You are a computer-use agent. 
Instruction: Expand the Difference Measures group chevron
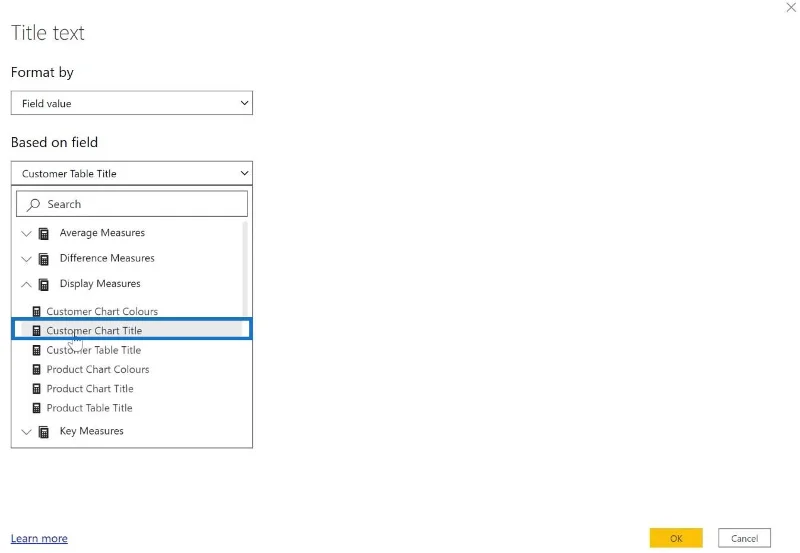coord(26,259)
